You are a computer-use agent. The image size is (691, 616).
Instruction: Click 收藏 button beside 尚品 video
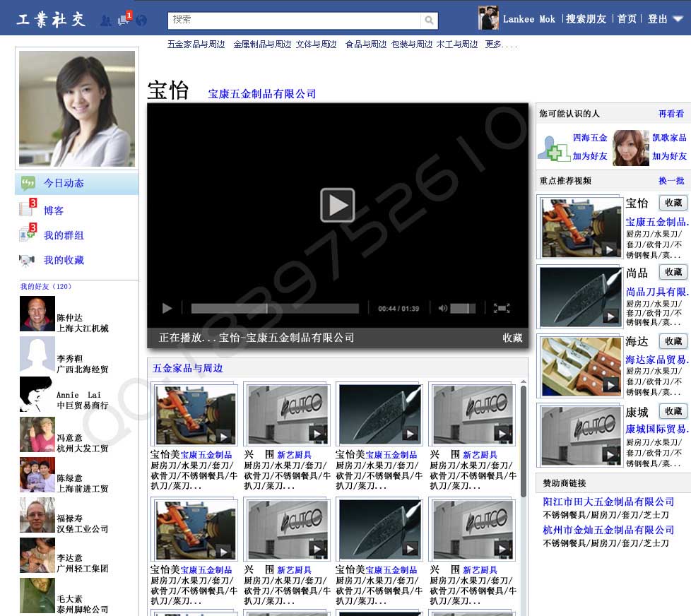[673, 272]
